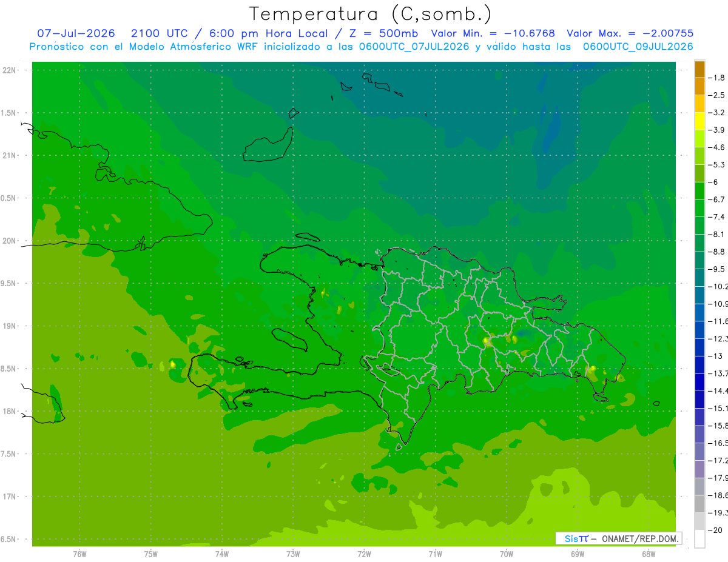
Task: Click the '2100 UTC' forecast time text
Action: pos(160,33)
